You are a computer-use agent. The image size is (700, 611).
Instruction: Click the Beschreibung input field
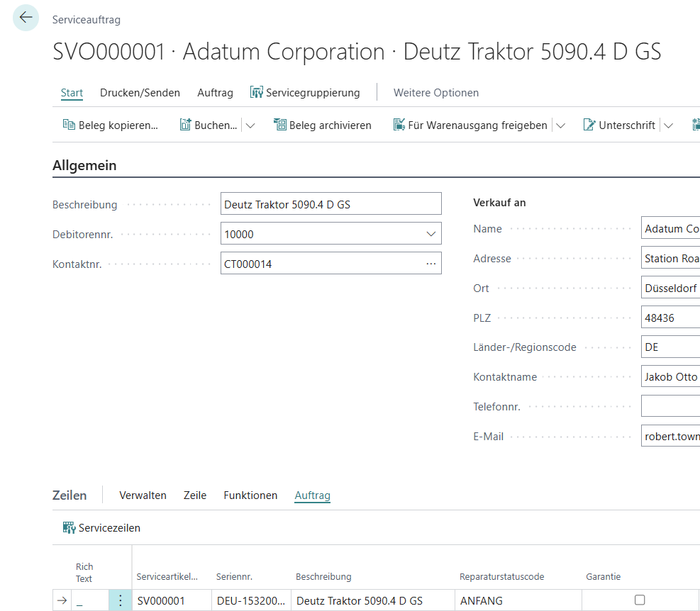tap(330, 204)
